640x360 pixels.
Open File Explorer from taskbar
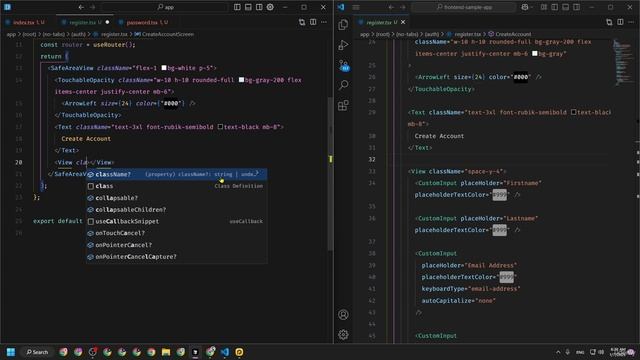[x=166, y=352]
